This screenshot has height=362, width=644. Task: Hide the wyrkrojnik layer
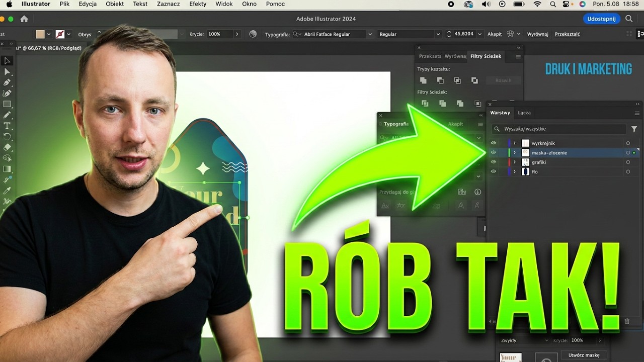494,143
